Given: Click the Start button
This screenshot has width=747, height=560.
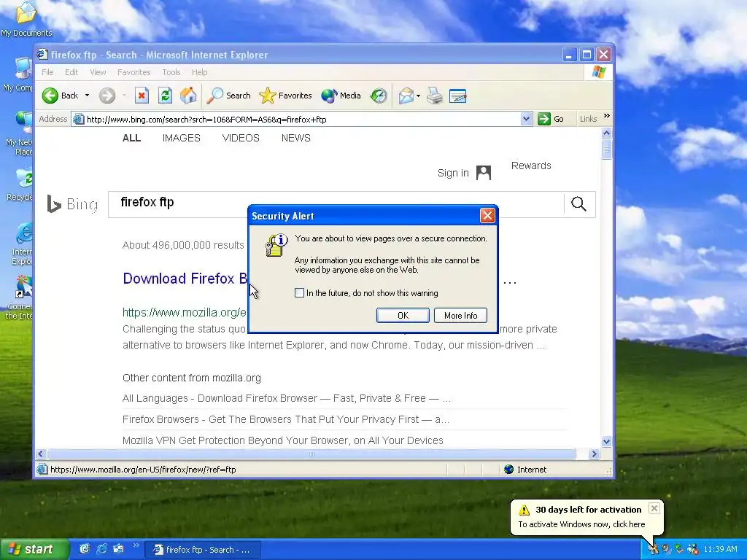Looking at the screenshot, I should tap(34, 549).
